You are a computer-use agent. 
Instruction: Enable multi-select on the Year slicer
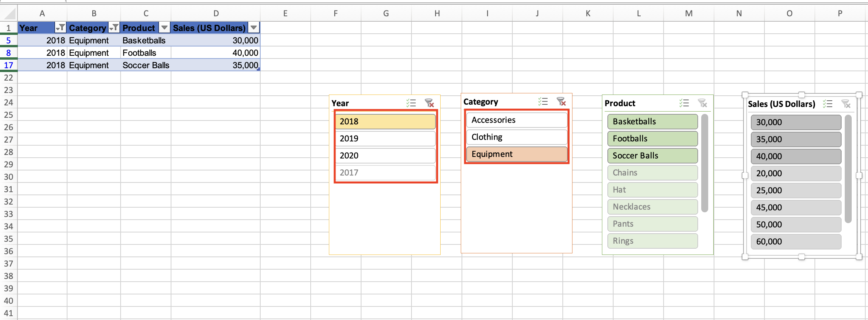(412, 103)
